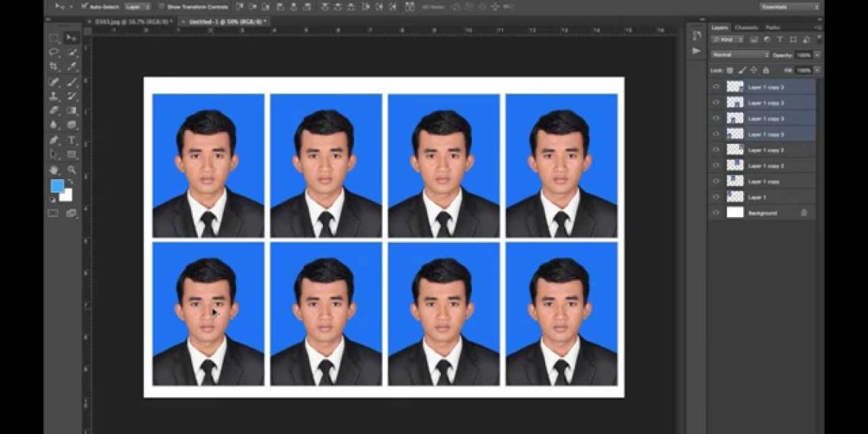Switch to the Channels tab

point(746,27)
